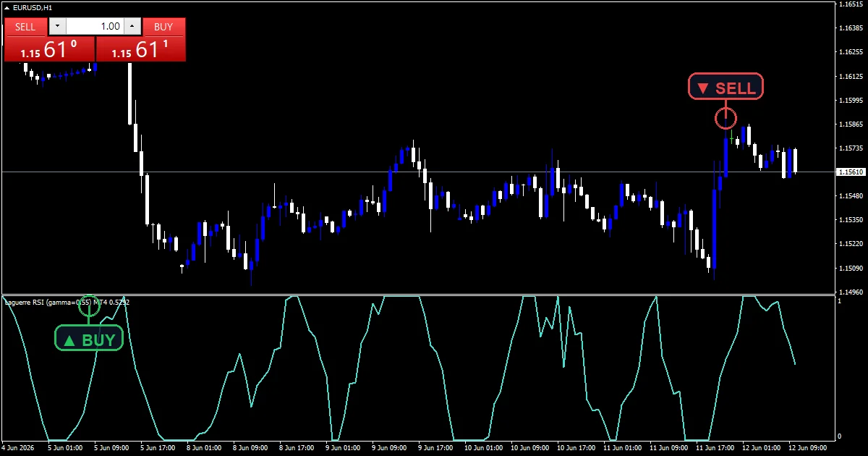This screenshot has height=456, width=868.
Task: Increase trade volume with the up arrow
Action: pyautogui.click(x=132, y=27)
